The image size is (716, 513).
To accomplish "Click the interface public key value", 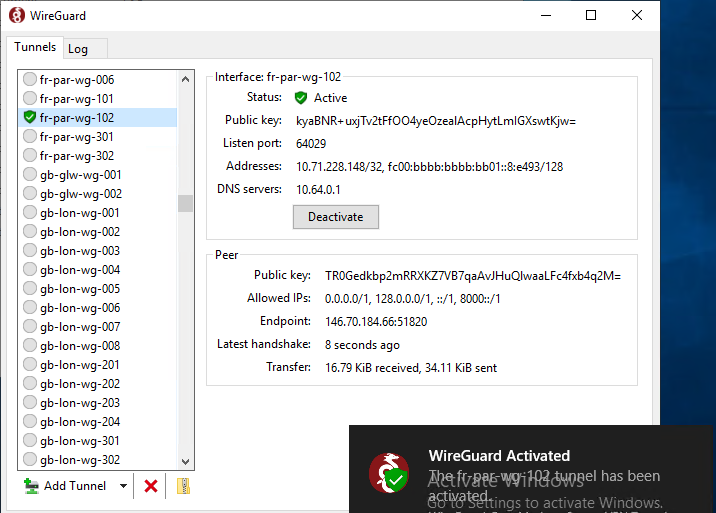I will [436, 121].
